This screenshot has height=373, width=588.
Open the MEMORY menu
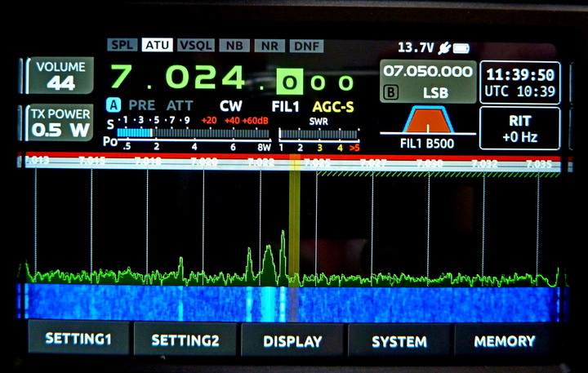click(x=505, y=341)
